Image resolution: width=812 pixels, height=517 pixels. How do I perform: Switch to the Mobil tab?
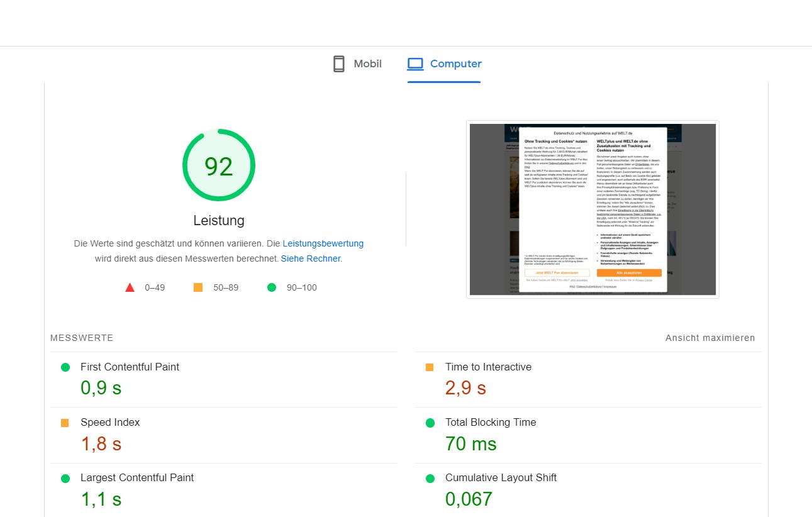pyautogui.click(x=357, y=64)
